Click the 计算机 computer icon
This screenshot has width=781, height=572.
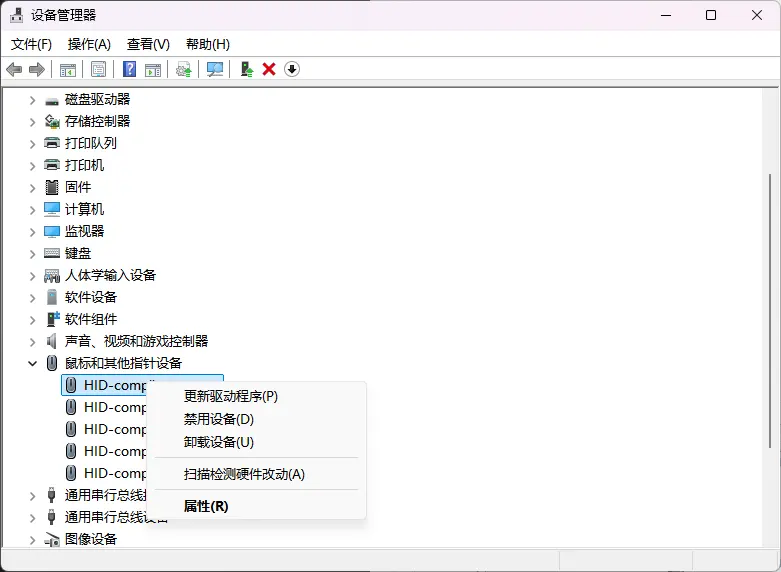coord(52,209)
